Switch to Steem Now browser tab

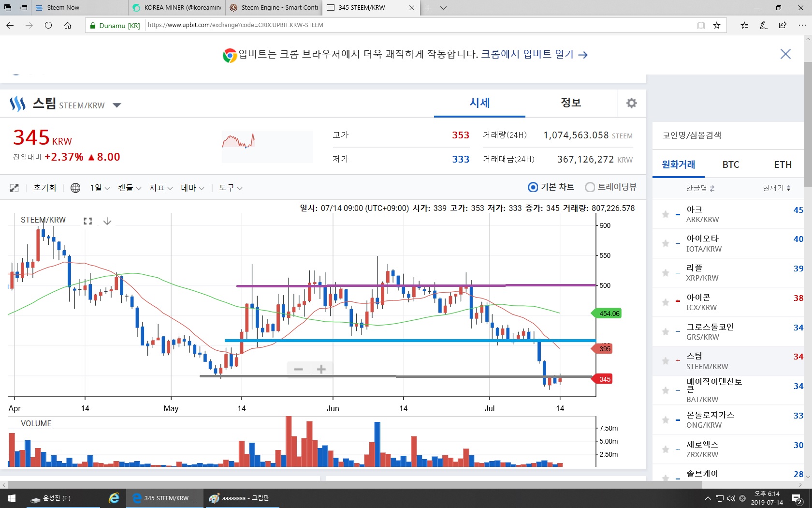[80, 8]
